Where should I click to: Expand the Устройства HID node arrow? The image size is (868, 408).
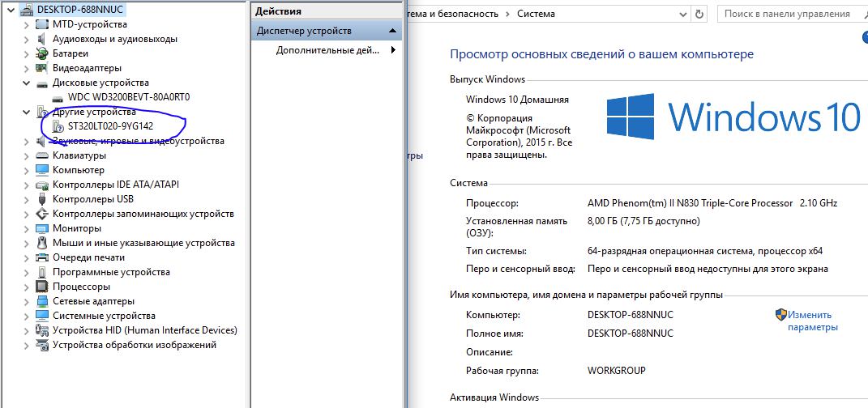(x=27, y=330)
